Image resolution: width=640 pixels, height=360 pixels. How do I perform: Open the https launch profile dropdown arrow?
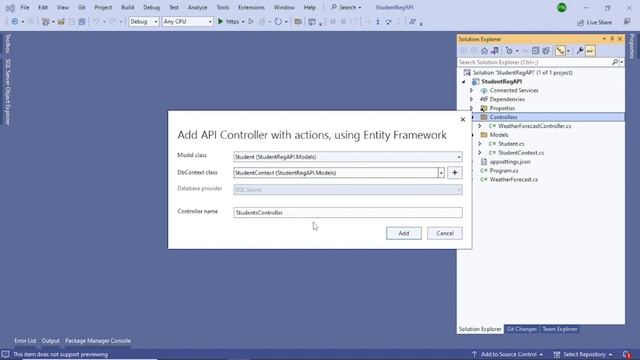[x=243, y=21]
